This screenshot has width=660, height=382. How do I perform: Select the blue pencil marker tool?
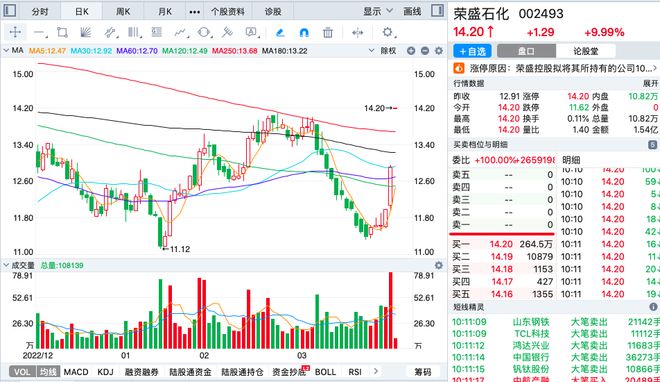click(280, 32)
